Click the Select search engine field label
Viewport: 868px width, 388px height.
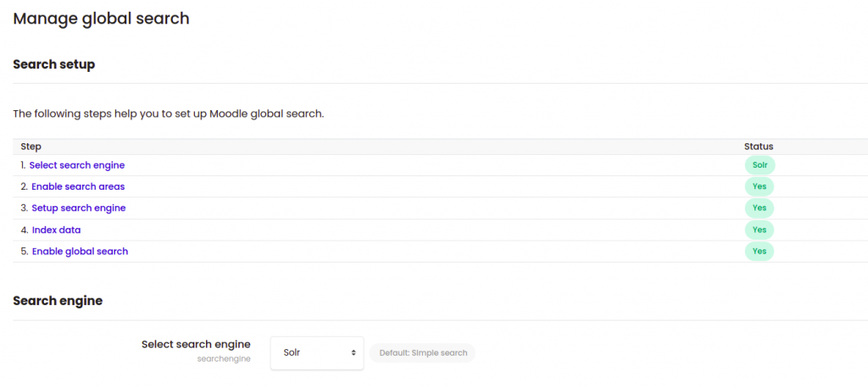click(196, 344)
